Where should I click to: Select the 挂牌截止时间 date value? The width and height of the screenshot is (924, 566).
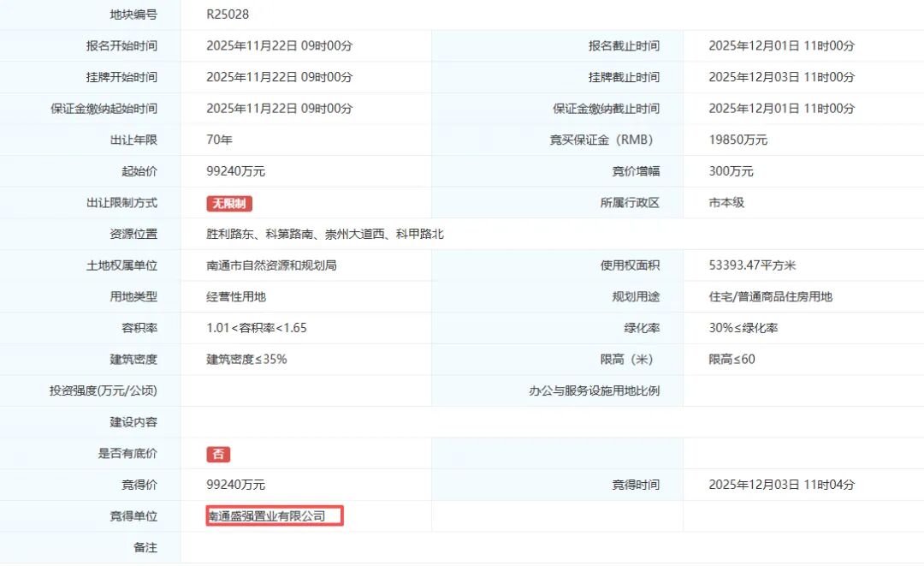click(768, 76)
